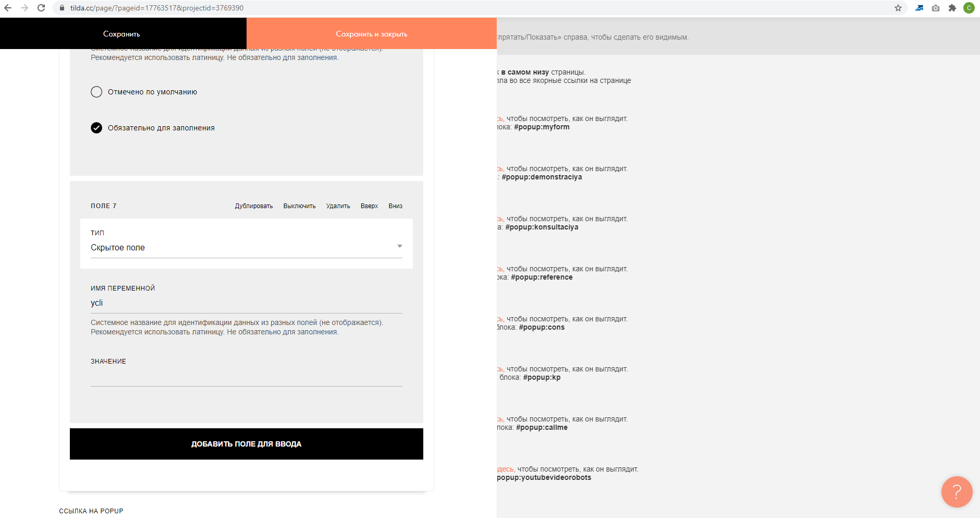Image resolution: width=980 pixels, height=518 pixels.
Task: Click the 'Ссылка на popup' label
Action: [91, 511]
